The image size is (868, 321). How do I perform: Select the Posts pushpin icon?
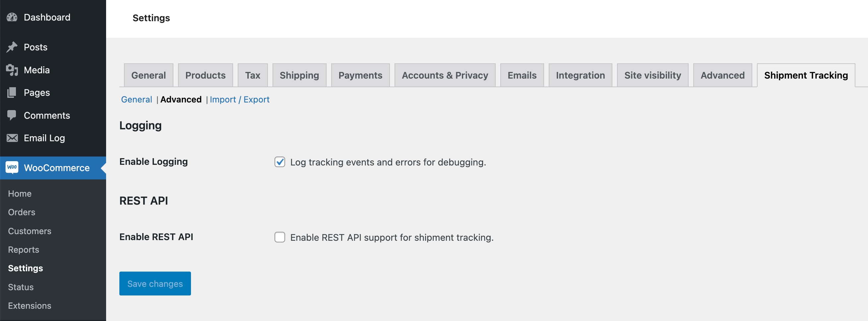pos(12,47)
